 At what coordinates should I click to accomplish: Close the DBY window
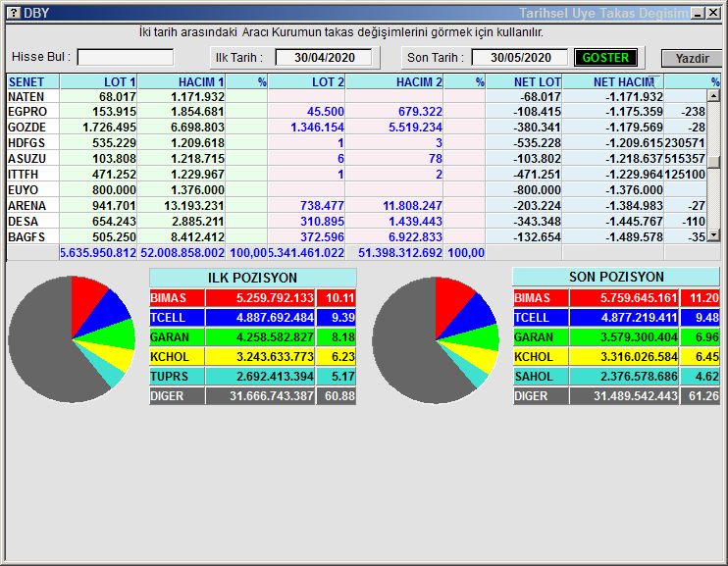(712, 13)
